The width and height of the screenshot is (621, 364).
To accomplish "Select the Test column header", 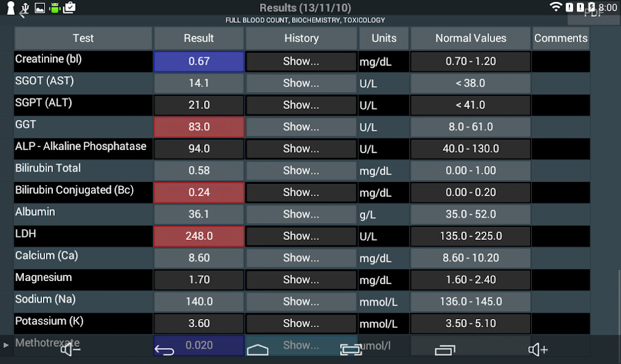I will click(x=83, y=38).
